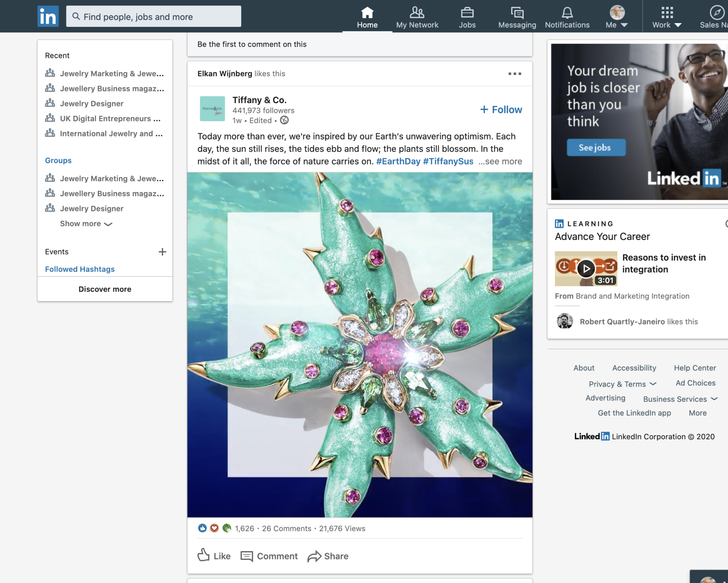This screenshot has height=583, width=728.
Task: Expand Show more under Groups
Action: coord(86,224)
